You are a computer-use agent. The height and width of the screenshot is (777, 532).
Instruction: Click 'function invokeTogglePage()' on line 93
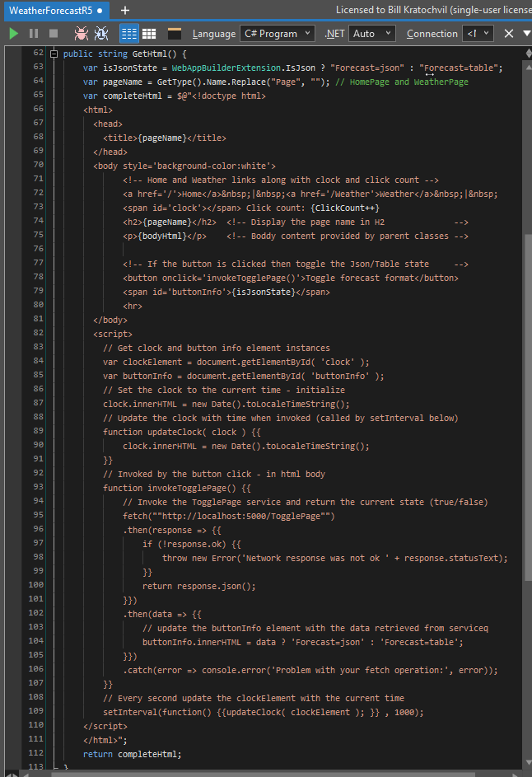click(x=170, y=488)
